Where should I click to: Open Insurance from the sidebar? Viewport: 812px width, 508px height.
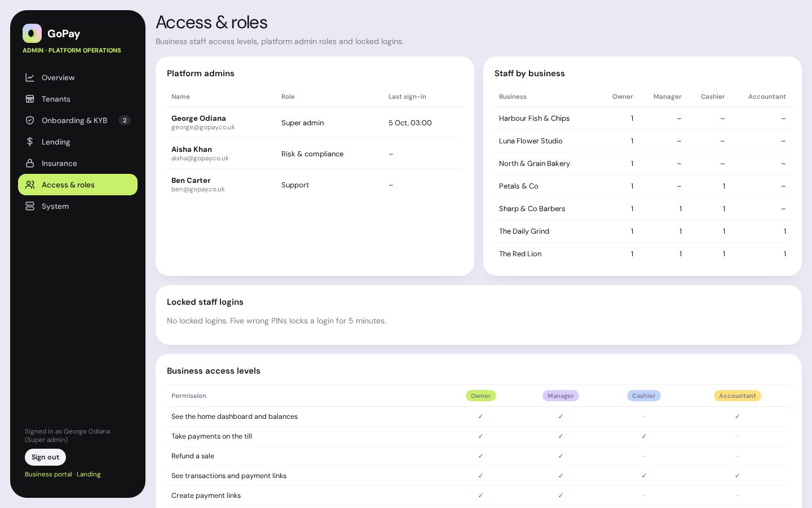click(x=78, y=163)
